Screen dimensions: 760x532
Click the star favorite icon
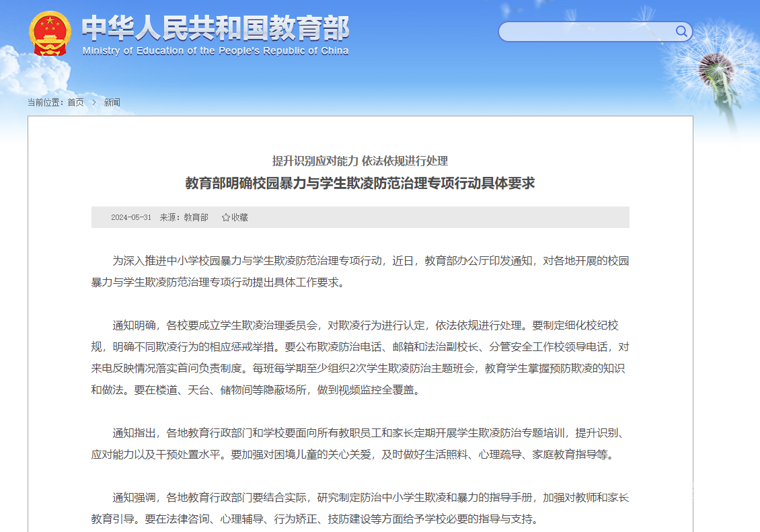pyautogui.click(x=225, y=217)
